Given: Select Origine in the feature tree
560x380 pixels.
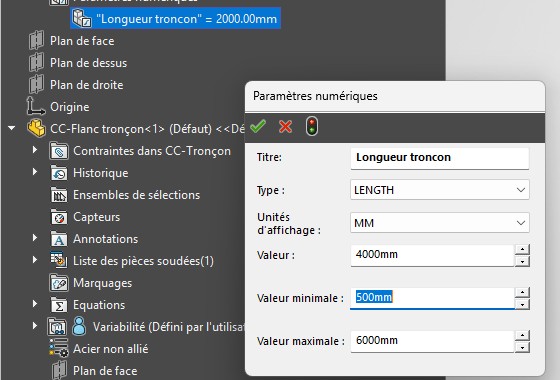Looking at the screenshot, I should 70,107.
